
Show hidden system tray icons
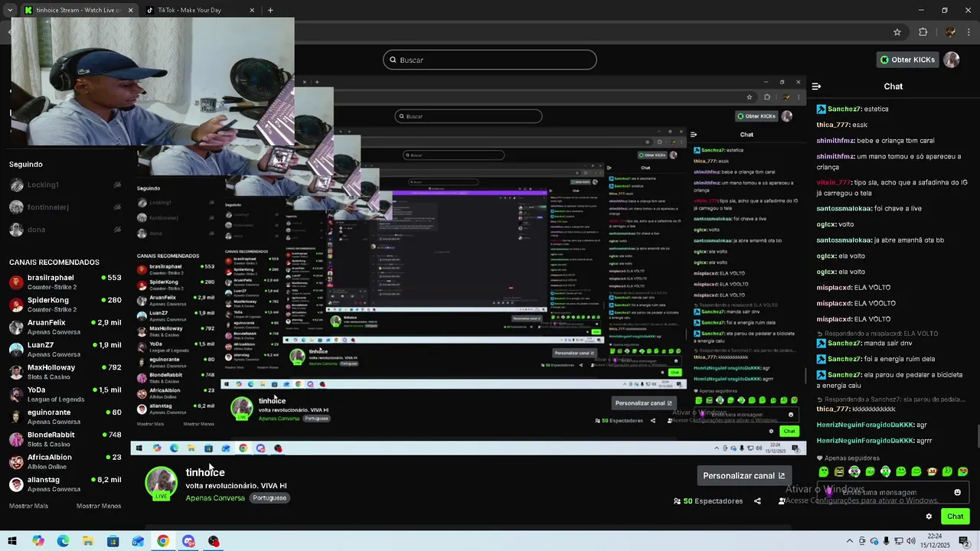pos(849,541)
